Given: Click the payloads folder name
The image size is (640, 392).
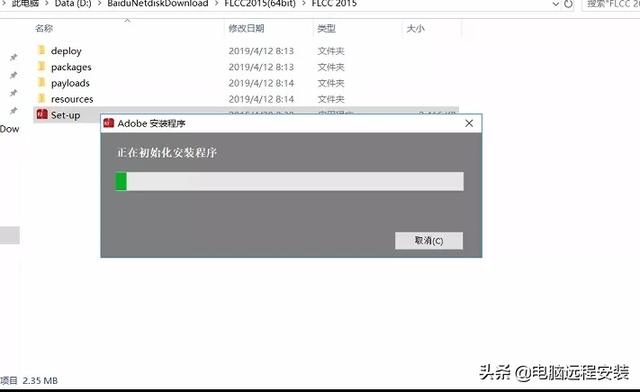Looking at the screenshot, I should point(70,83).
